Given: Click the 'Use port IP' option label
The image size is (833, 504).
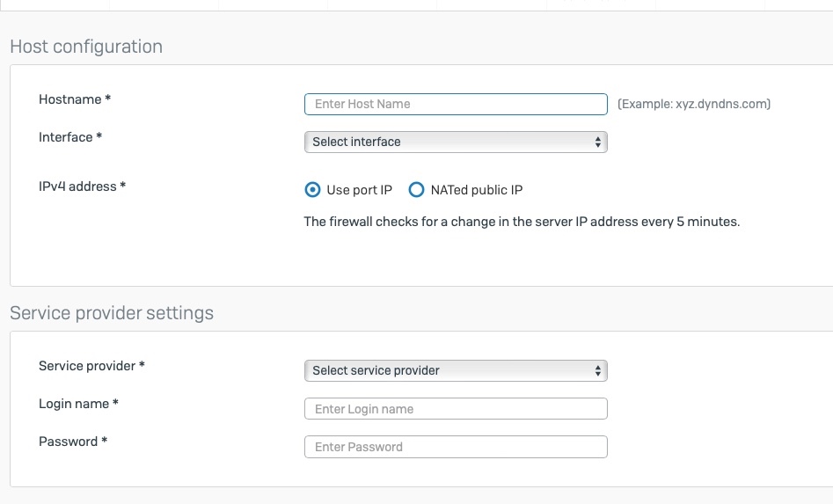Looking at the screenshot, I should pos(359,190).
